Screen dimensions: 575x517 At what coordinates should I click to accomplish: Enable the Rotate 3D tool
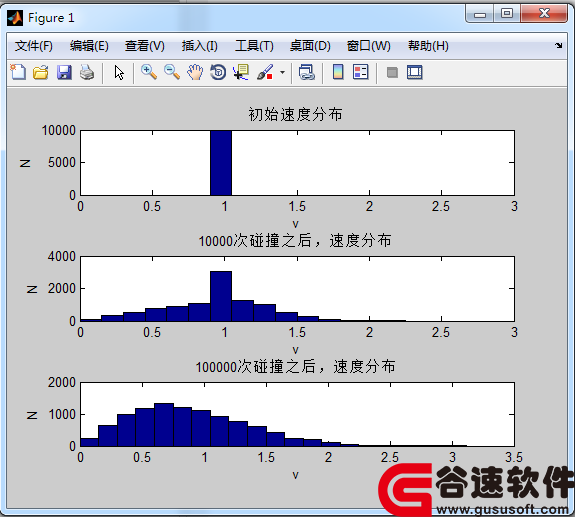click(x=218, y=72)
